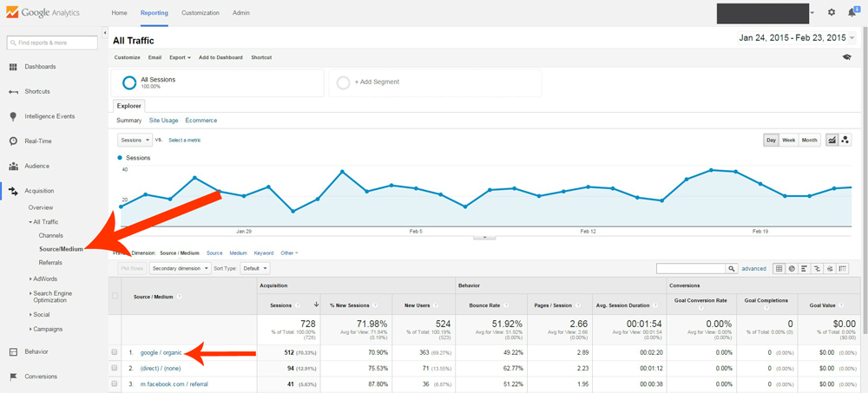Check the google / organic row checkbox
868x393 pixels.
click(x=115, y=352)
